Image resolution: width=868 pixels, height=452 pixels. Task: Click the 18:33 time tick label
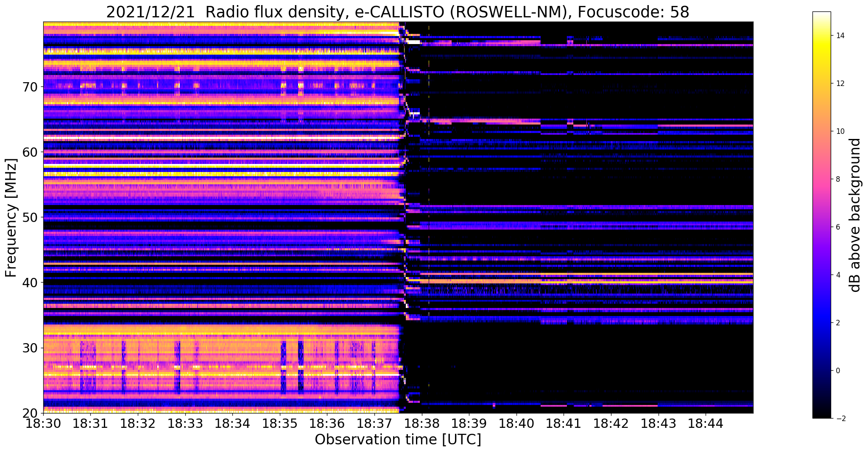pyautogui.click(x=185, y=424)
